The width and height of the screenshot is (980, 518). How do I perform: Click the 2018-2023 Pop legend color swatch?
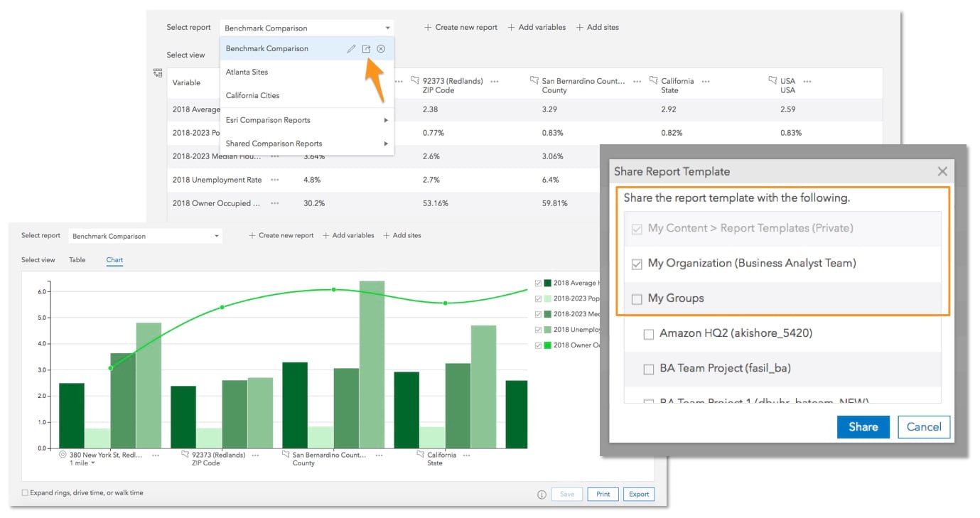click(x=548, y=299)
